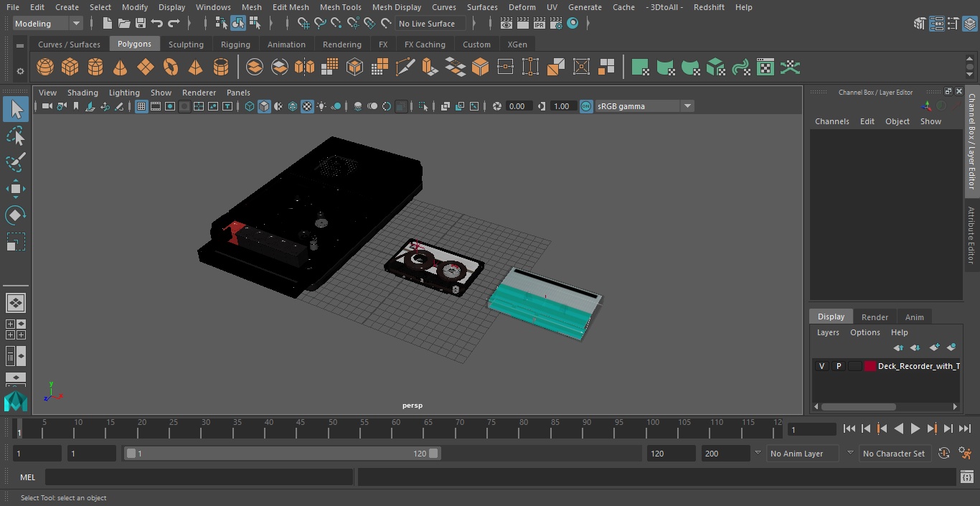Viewport: 980px width, 506px height.
Task: Create new layer icon in Layer Editor
Action: [x=934, y=347]
